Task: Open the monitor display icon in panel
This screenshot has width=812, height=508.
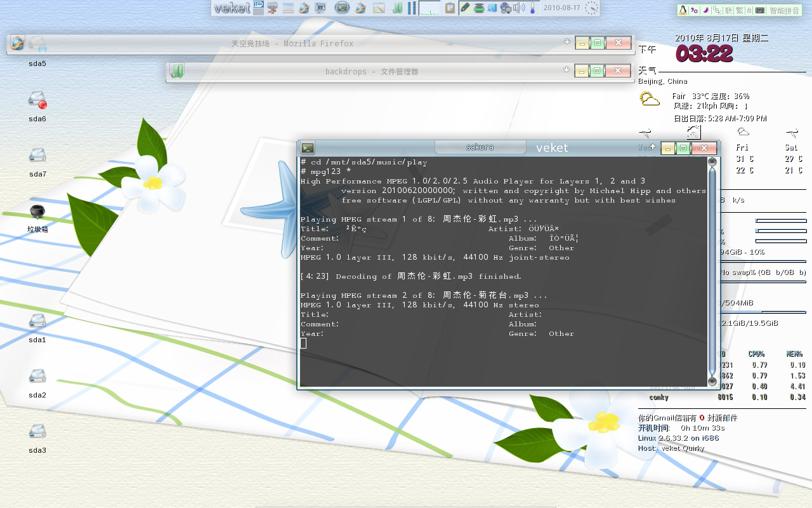Action: (x=320, y=8)
